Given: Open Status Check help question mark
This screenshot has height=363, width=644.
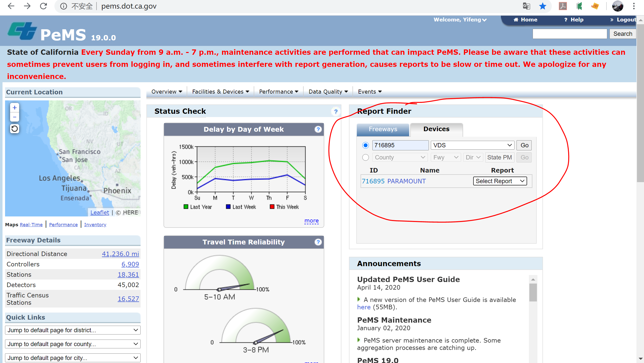Looking at the screenshot, I should (336, 111).
